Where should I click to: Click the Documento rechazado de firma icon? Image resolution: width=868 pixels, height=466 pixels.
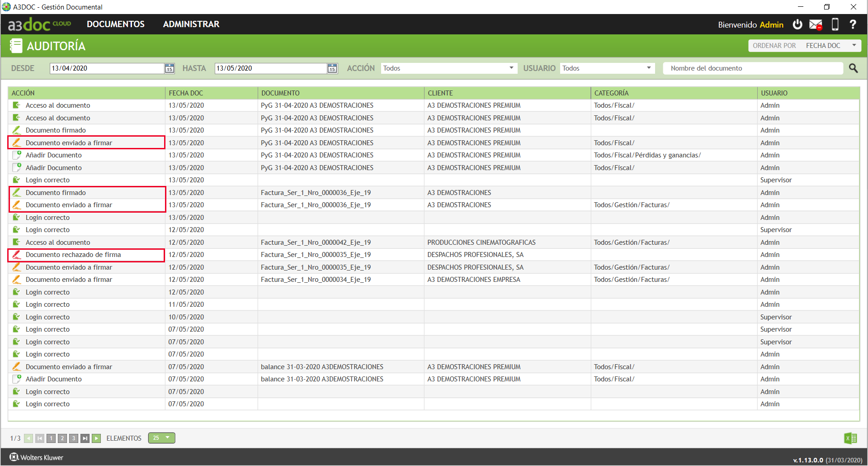[17, 255]
